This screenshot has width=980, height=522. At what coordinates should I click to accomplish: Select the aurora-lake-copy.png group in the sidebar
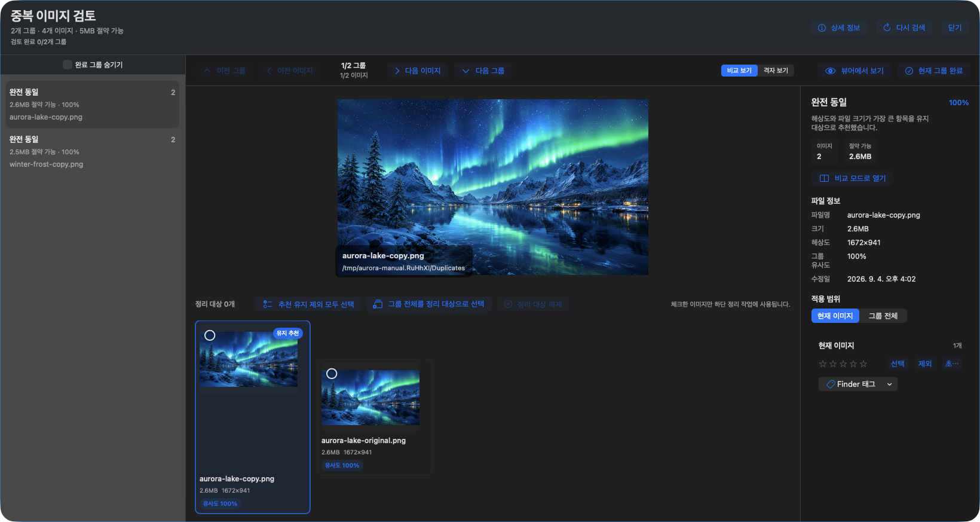(x=93, y=104)
